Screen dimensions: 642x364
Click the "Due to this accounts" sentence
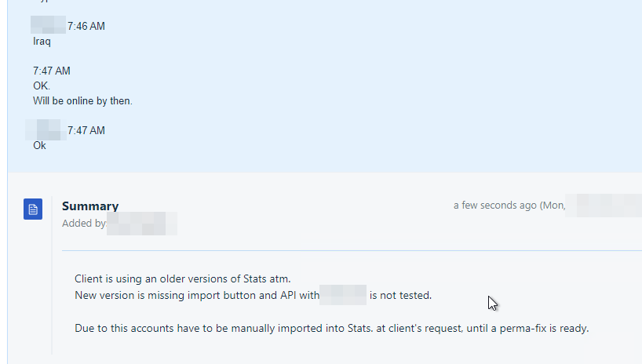[x=332, y=329]
